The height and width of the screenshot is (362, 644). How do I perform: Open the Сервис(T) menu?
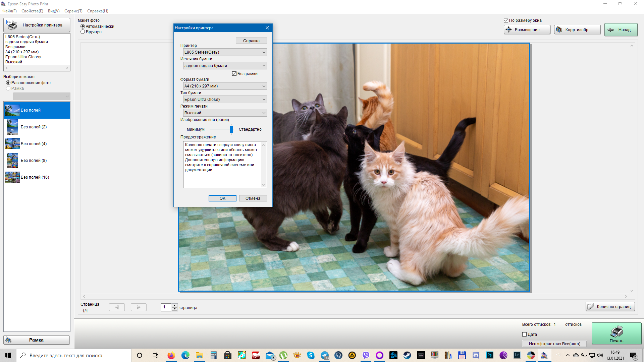(73, 11)
